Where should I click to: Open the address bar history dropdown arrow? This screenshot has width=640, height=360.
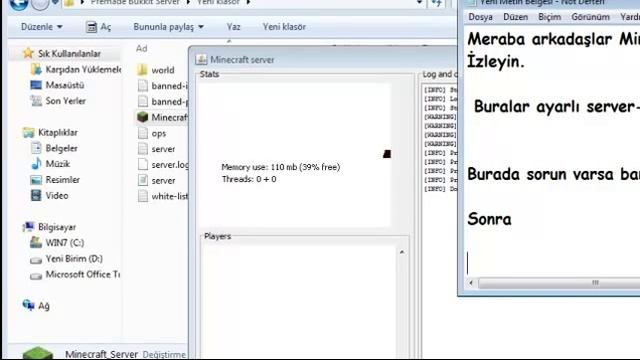(419, 2)
